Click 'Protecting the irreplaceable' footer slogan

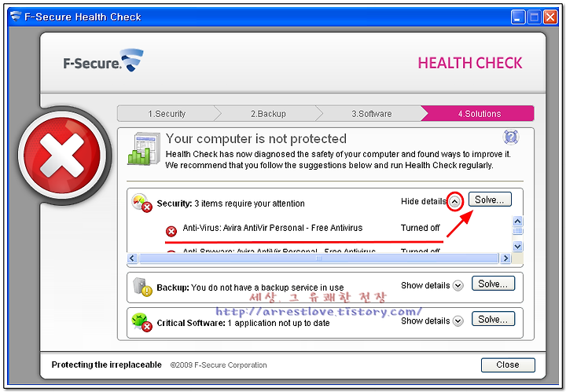tap(106, 365)
